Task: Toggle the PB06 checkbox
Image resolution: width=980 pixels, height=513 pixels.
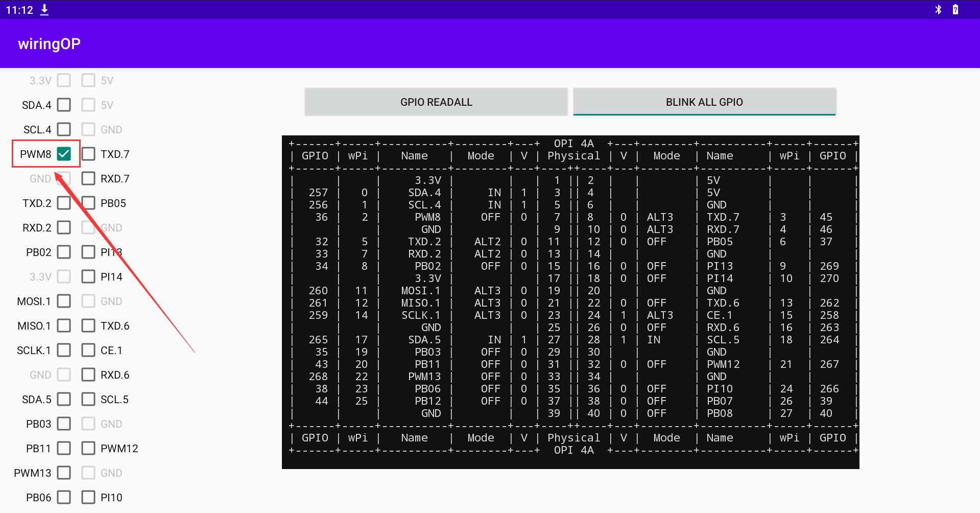Action: 64,497
